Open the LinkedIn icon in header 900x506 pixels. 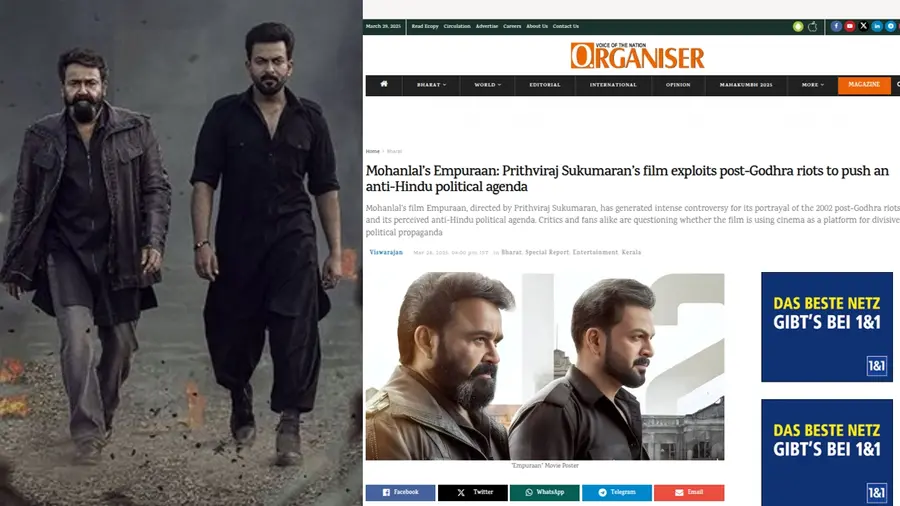click(x=877, y=26)
